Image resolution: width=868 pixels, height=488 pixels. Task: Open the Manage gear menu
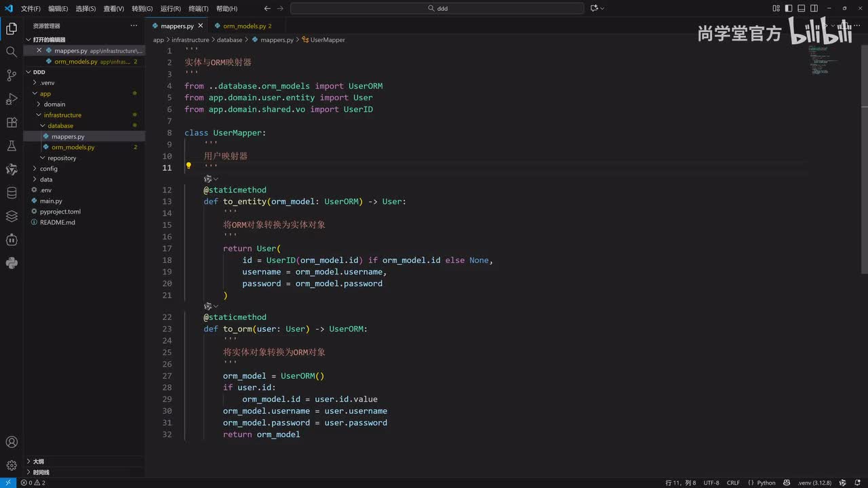pos(12,466)
